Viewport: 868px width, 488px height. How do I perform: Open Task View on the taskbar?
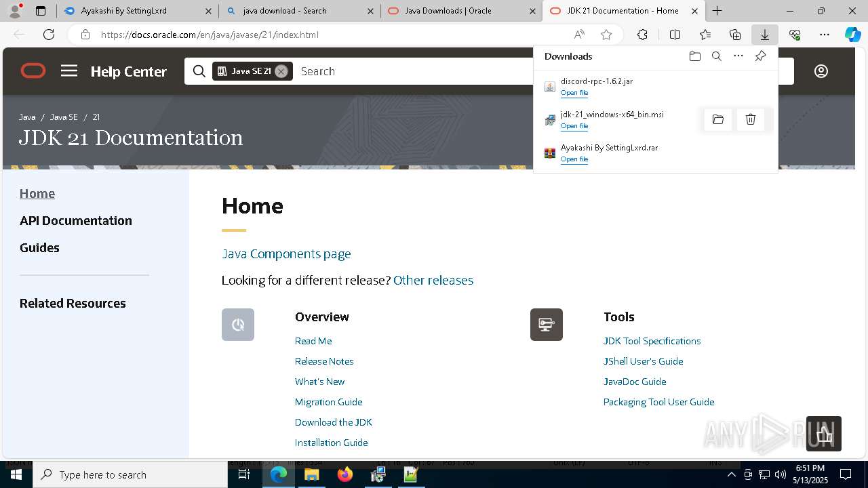(x=244, y=474)
